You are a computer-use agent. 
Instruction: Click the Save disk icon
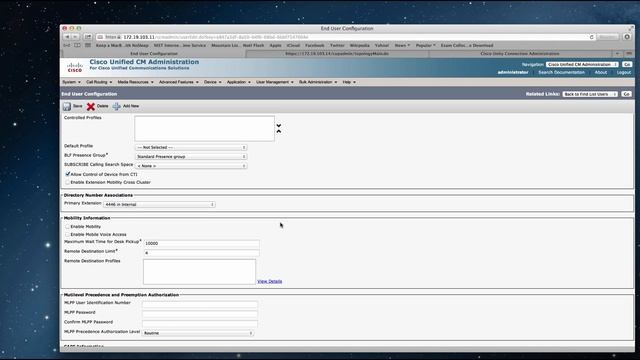(67, 107)
